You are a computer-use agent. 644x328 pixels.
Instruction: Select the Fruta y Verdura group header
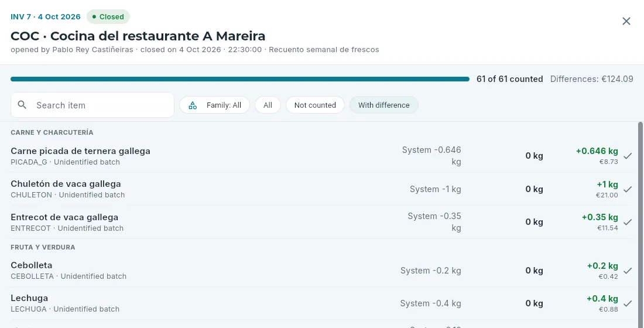tap(43, 247)
